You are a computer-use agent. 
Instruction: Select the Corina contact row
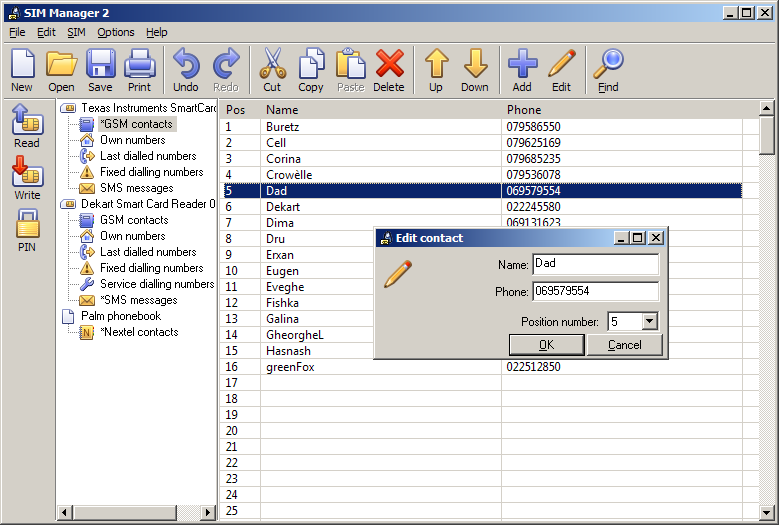point(482,159)
